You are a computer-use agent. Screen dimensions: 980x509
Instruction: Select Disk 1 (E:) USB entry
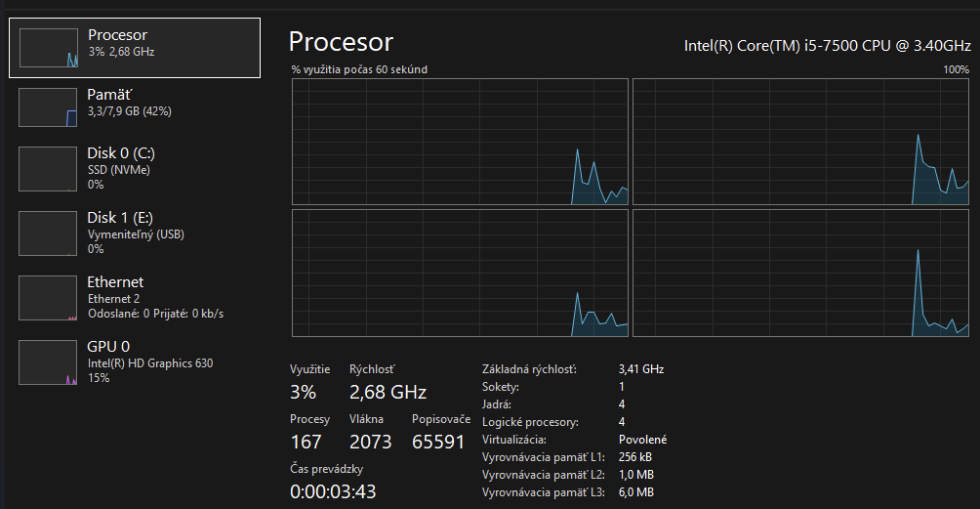136,233
